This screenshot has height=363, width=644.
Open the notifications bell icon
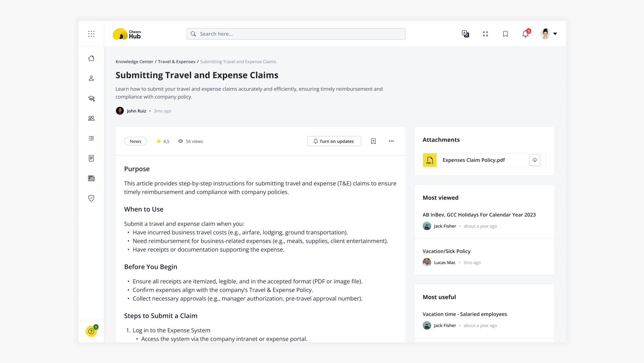[x=525, y=34]
